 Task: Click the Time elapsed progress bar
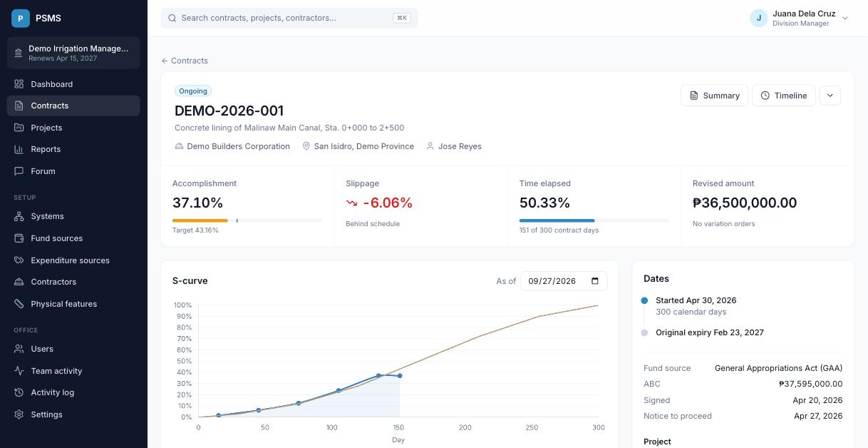(594, 220)
